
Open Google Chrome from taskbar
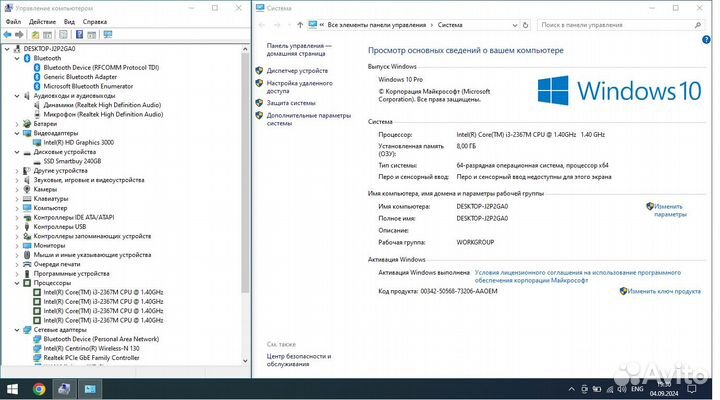click(x=39, y=389)
